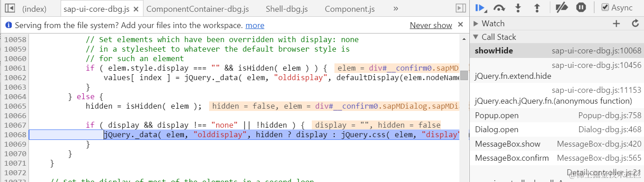Refresh watch expressions
The width and height of the screenshot is (644, 182).
coord(635,24)
